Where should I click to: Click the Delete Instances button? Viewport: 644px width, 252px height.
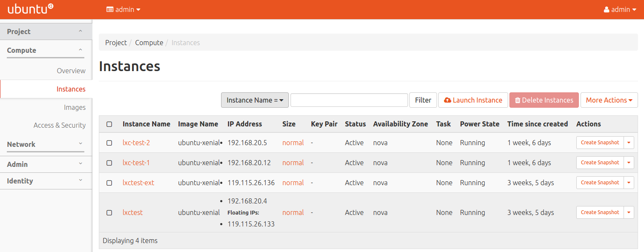click(544, 100)
